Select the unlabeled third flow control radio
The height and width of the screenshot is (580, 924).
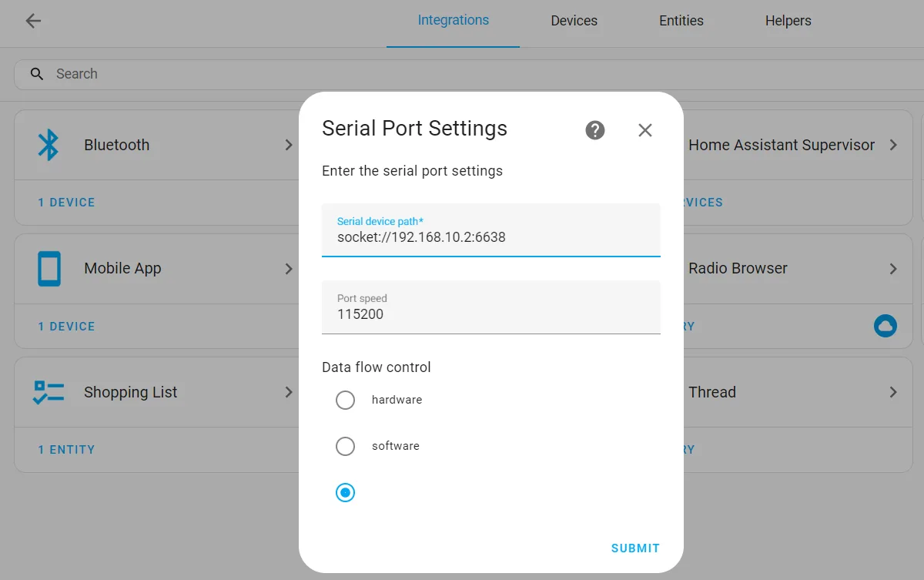click(x=345, y=492)
